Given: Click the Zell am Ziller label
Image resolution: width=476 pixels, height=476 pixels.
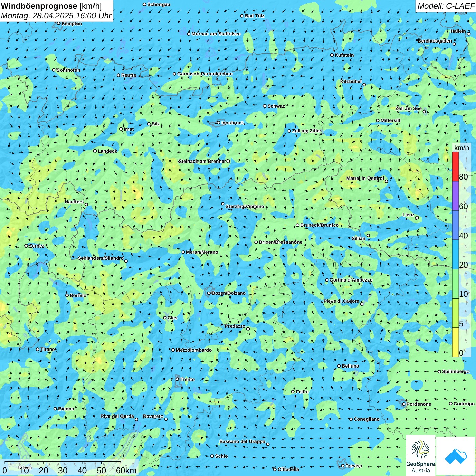Looking at the screenshot, I should click(307, 131).
